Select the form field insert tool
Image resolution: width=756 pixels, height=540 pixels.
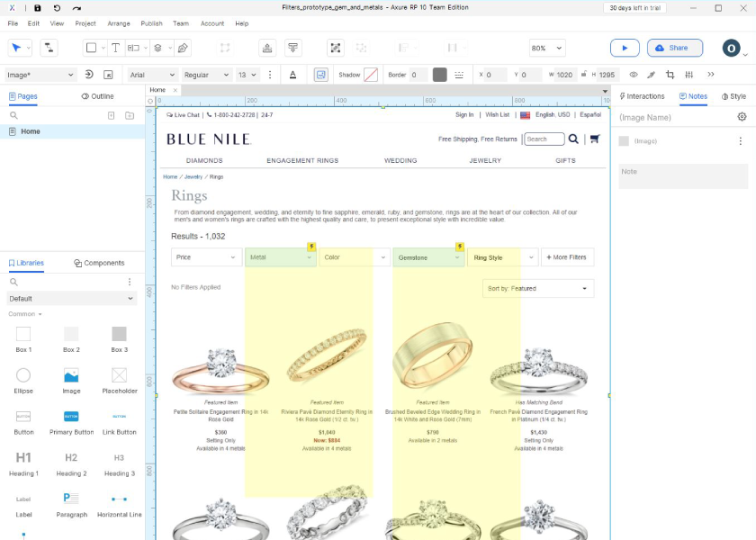pos(133,48)
